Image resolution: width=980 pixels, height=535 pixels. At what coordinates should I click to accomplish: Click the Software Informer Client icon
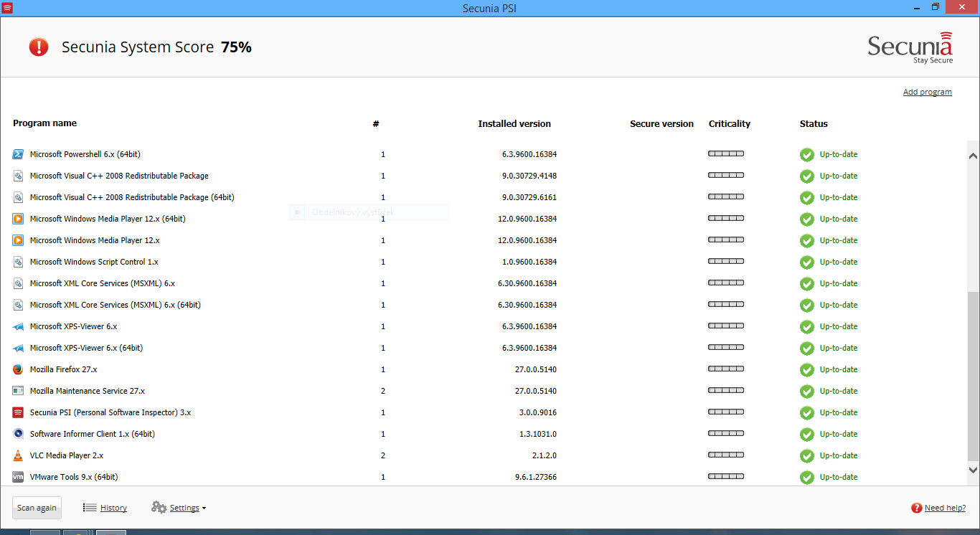(18, 434)
